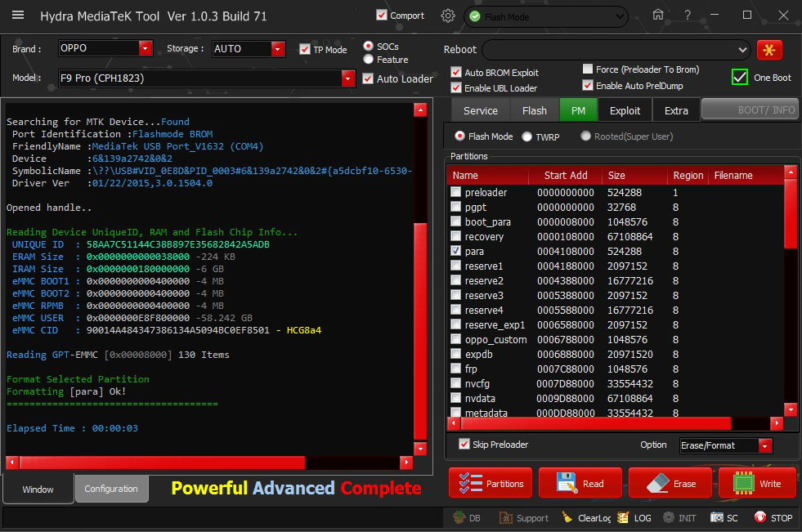This screenshot has height=532, width=802.
Task: Click the Size column header
Action: (x=634, y=175)
